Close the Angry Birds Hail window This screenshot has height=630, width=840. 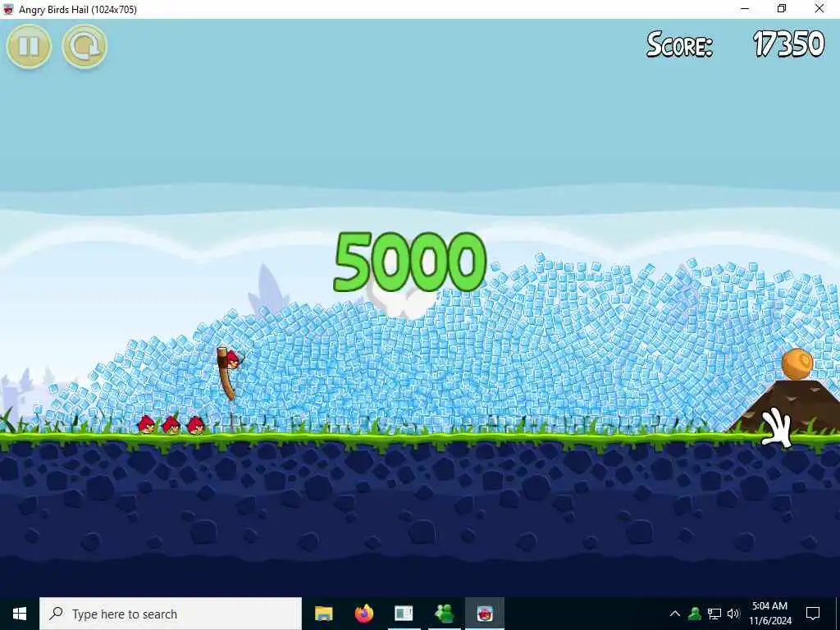pos(819,9)
